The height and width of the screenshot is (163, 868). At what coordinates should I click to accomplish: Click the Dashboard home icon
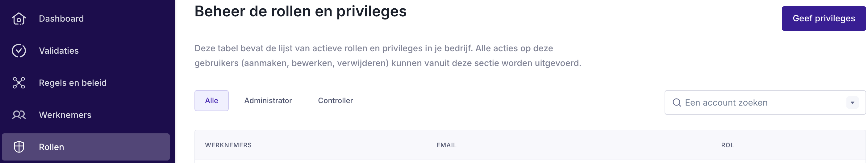19,19
